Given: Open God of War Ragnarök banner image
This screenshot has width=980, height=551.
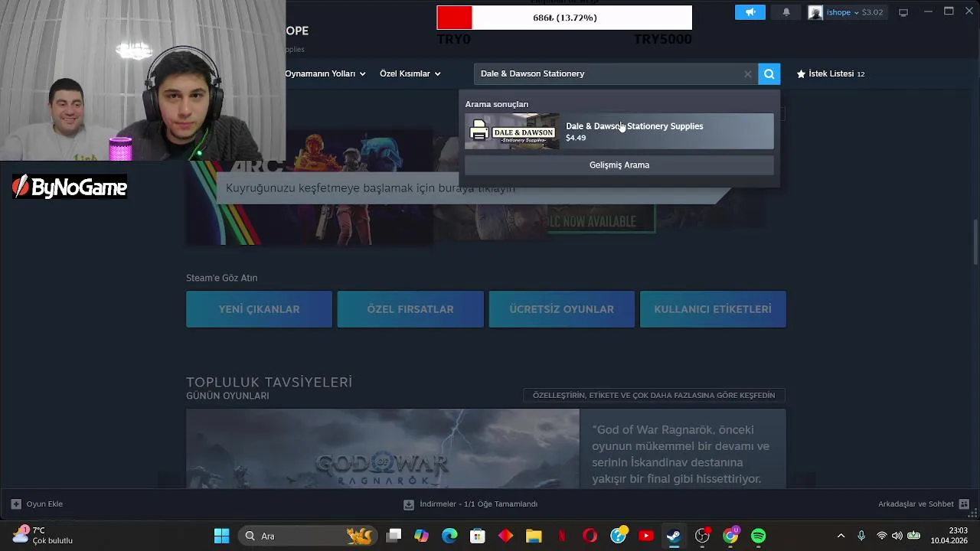Looking at the screenshot, I should (383, 449).
